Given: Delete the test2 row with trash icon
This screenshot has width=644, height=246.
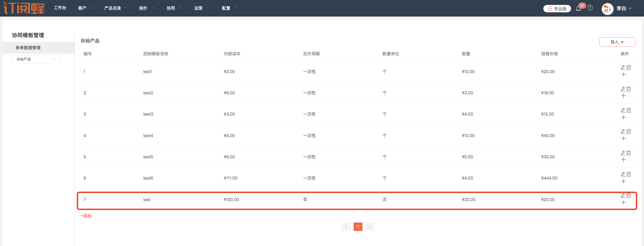Looking at the screenshot, I should [x=629, y=89].
